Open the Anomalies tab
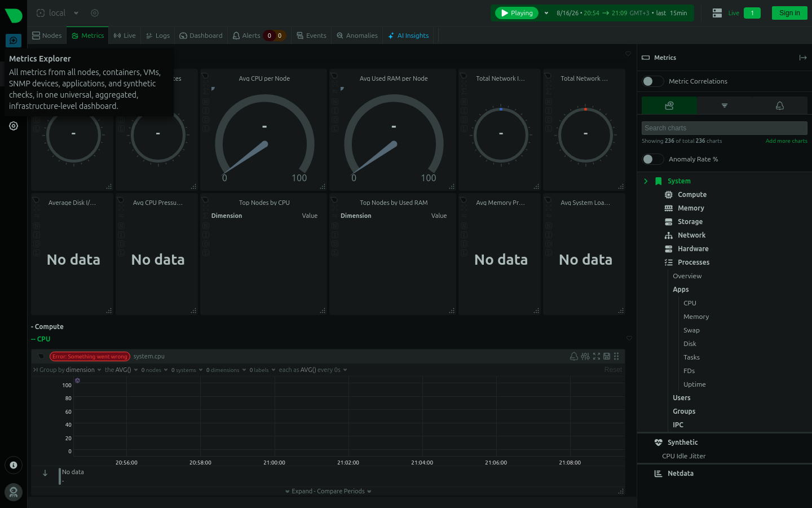Viewport: 812px width, 508px height. 357,36
